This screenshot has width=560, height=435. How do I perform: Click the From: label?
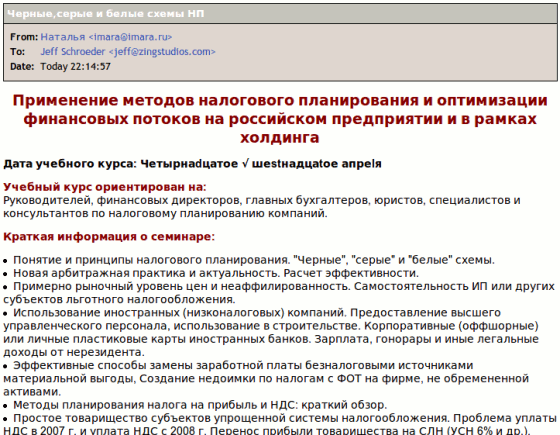(x=24, y=37)
